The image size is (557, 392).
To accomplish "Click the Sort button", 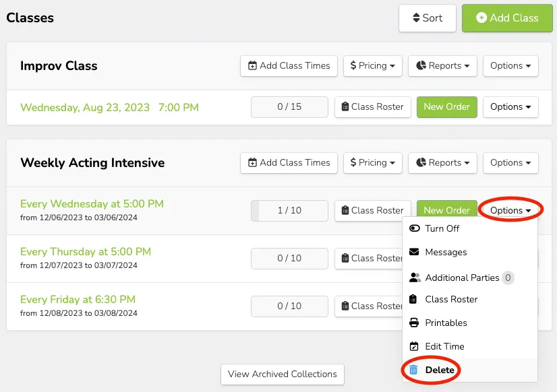I will coord(428,18).
